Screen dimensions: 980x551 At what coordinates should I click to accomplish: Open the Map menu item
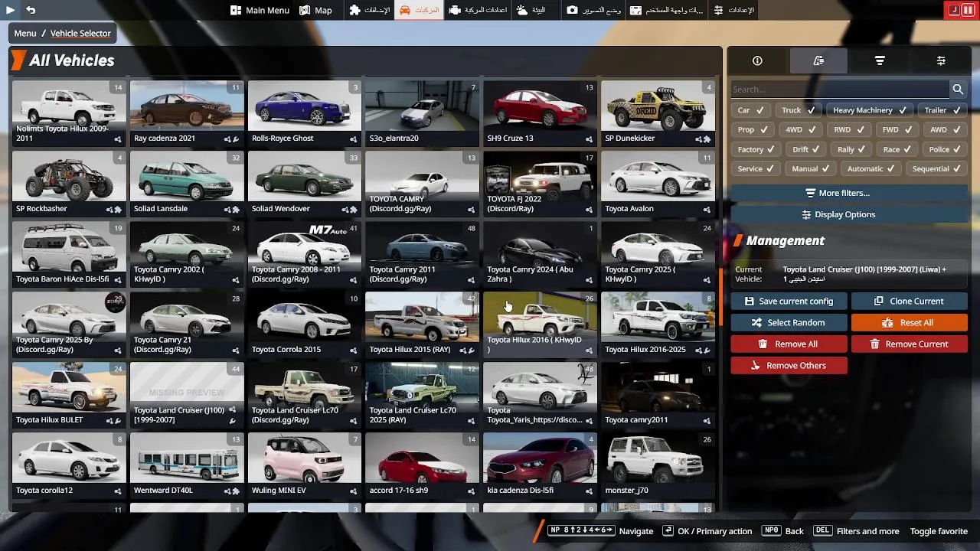(315, 10)
